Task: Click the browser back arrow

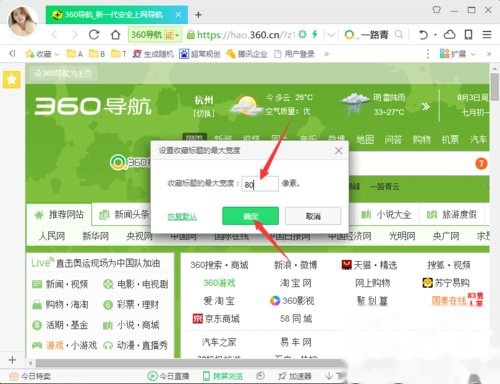Action: click(x=54, y=34)
